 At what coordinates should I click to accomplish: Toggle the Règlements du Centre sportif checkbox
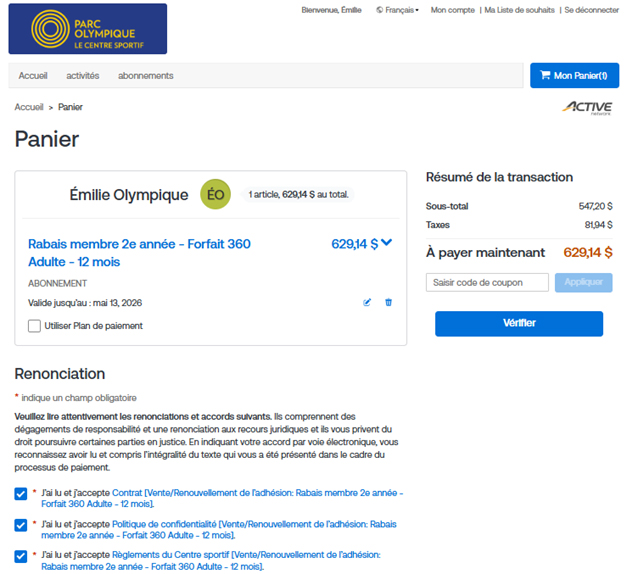coord(21,555)
